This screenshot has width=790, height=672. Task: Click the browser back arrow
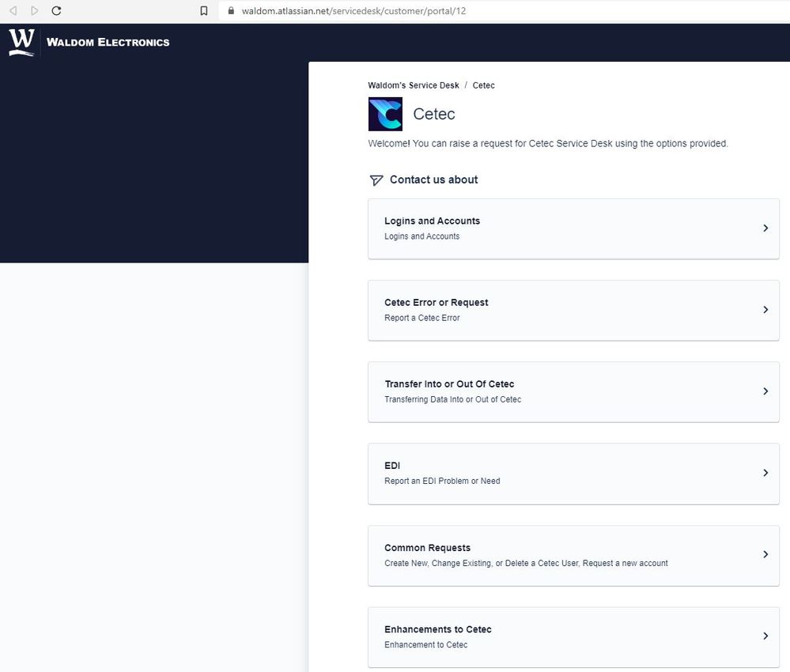pyautogui.click(x=12, y=11)
